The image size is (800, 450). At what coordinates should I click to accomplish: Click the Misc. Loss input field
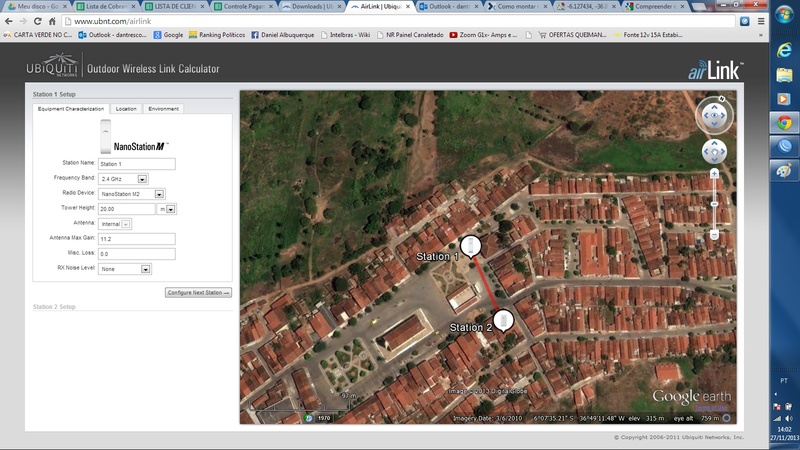137,254
